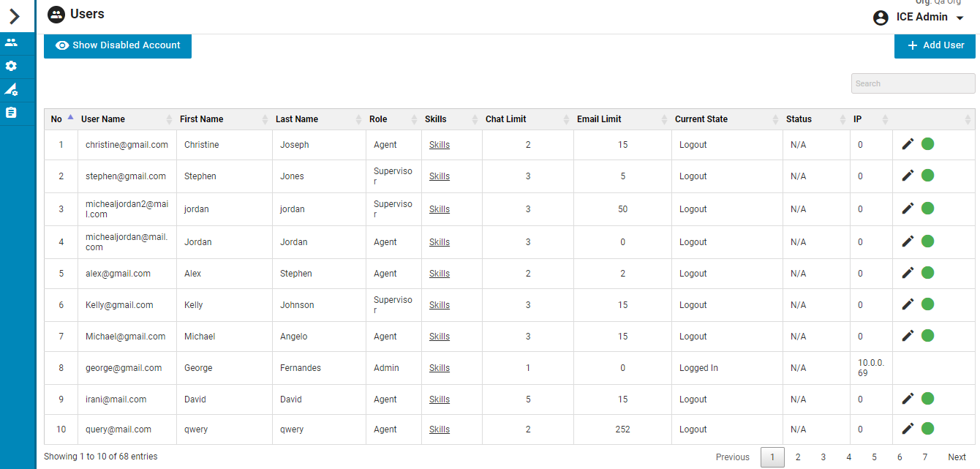Open the Skills link for George Fernandes
The height and width of the screenshot is (469, 980).
point(440,368)
